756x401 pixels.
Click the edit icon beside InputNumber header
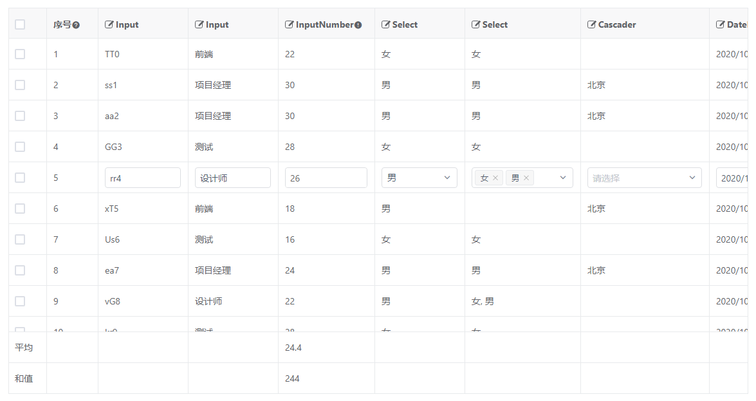(289, 24)
